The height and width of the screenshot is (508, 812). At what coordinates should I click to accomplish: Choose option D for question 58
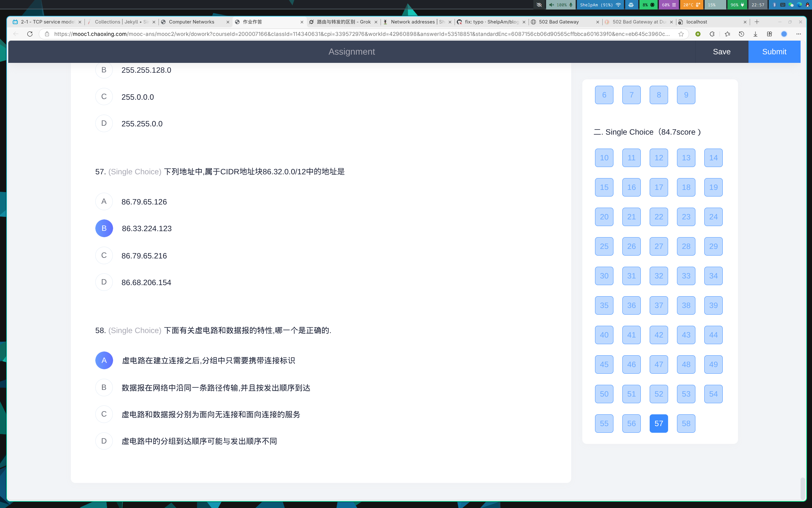click(104, 441)
